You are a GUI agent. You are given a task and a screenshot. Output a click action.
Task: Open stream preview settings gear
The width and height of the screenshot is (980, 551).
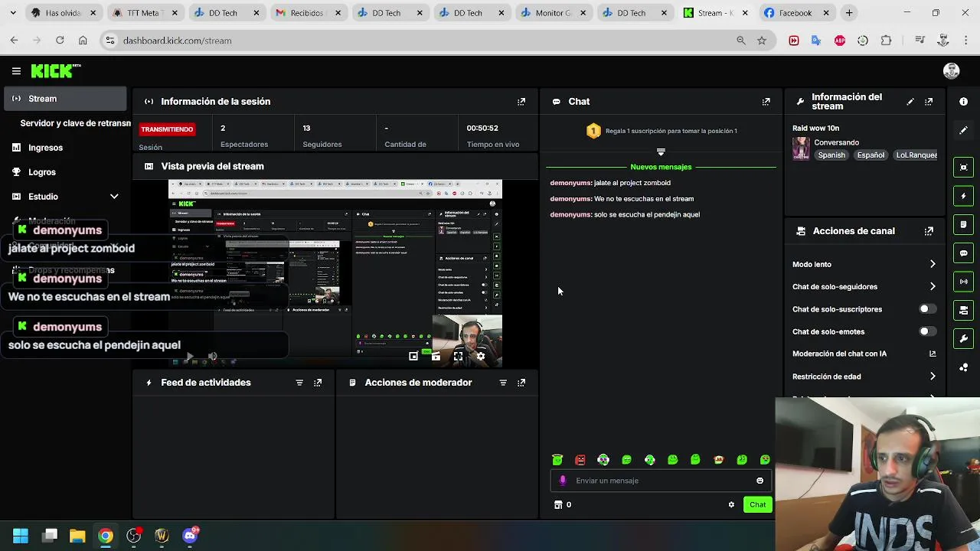[480, 356]
